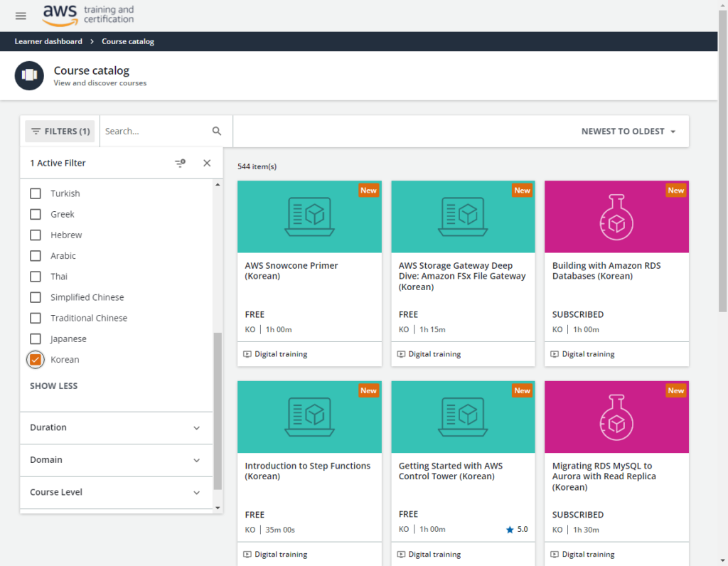728x566 pixels.
Task: Click the 35m 00s duration text
Action: (280, 530)
